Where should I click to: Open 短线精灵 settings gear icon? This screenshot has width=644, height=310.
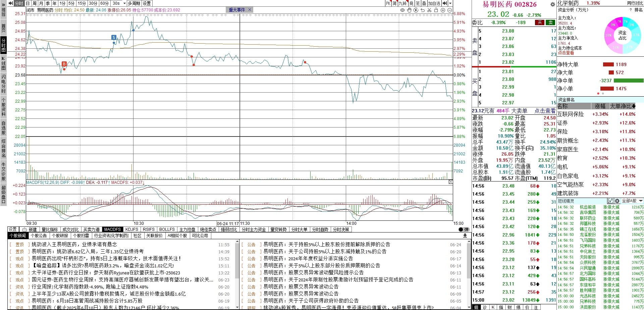[x=617, y=201]
